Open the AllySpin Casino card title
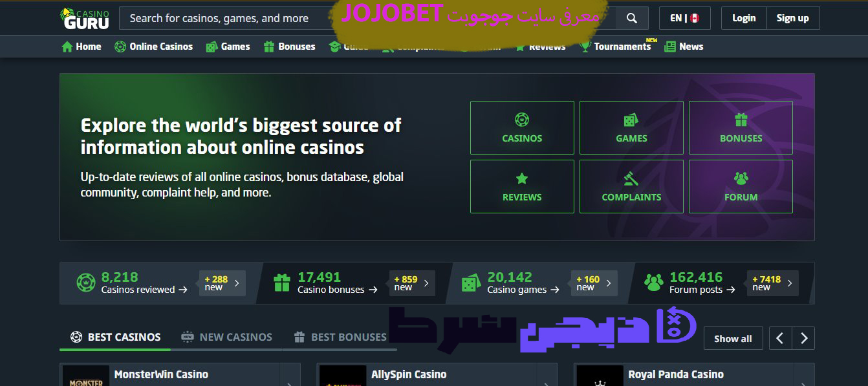Viewport: 868px width, 386px height. click(x=409, y=374)
